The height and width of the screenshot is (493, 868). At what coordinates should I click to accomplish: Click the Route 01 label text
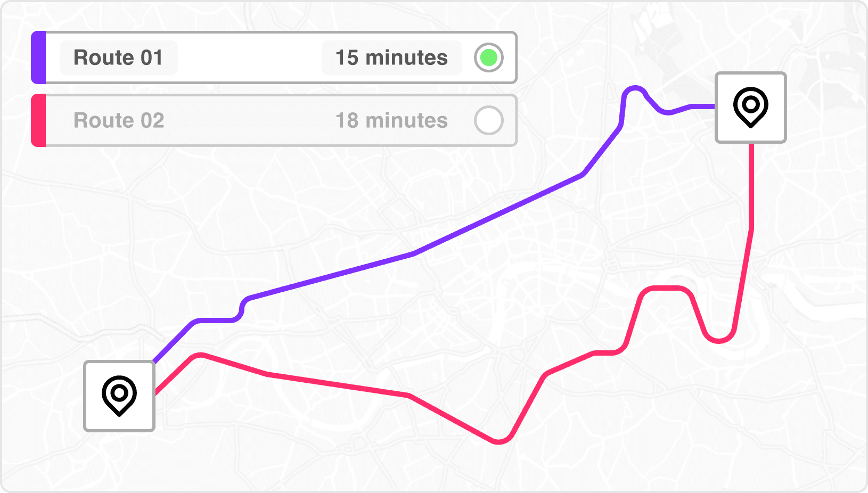coord(118,57)
